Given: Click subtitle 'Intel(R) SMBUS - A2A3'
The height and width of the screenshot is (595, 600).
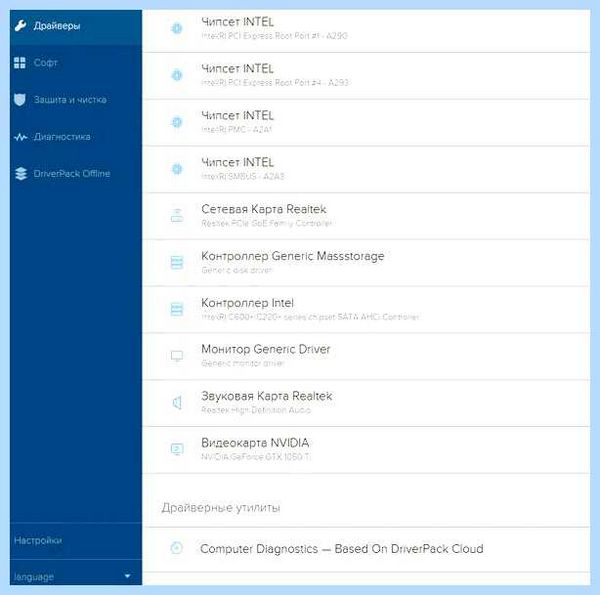Looking at the screenshot, I should [x=243, y=176].
